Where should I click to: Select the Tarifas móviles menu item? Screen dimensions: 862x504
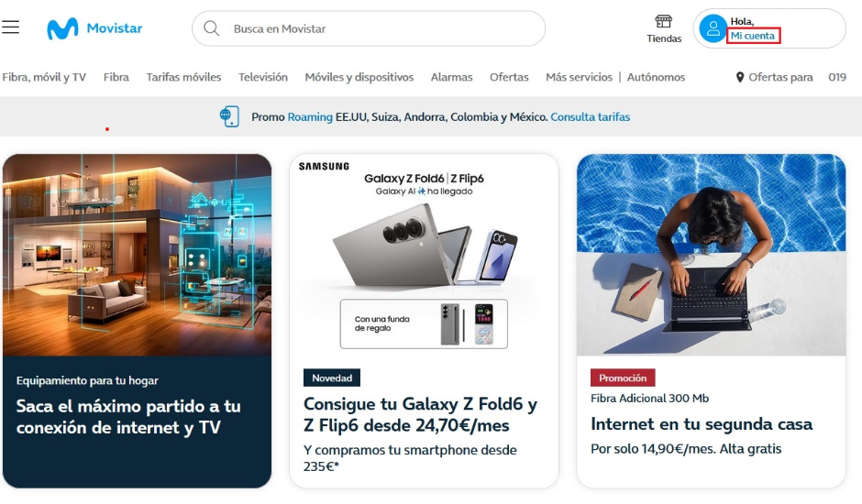pos(183,78)
